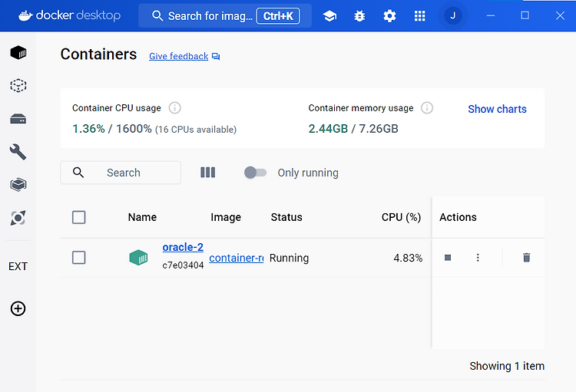This screenshot has width=576, height=392.
Task: Open the wrench icon sidebar section
Action: click(x=18, y=152)
